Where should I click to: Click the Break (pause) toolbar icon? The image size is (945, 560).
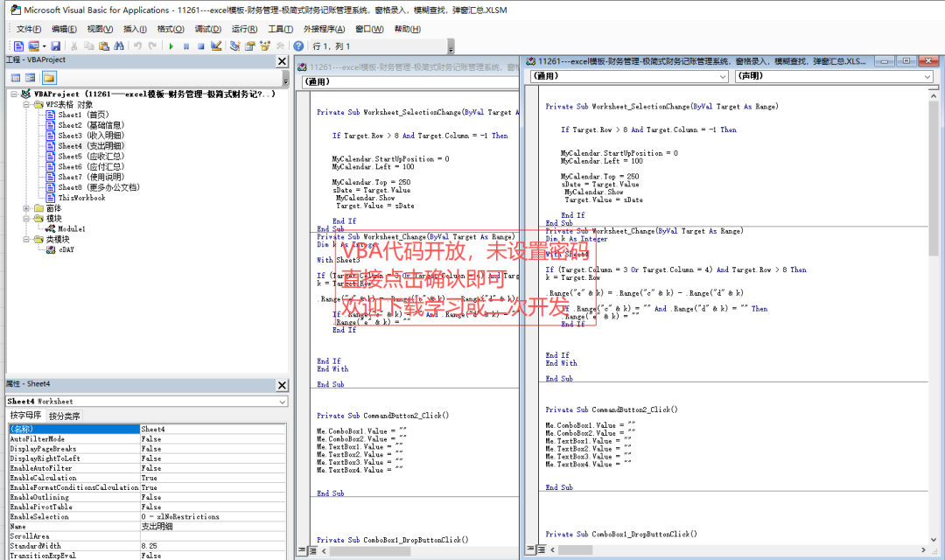point(185,46)
